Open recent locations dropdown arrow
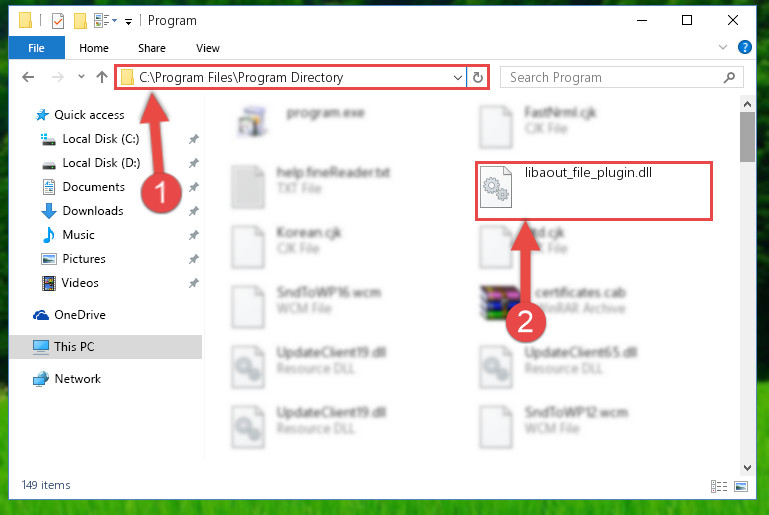 81,77
